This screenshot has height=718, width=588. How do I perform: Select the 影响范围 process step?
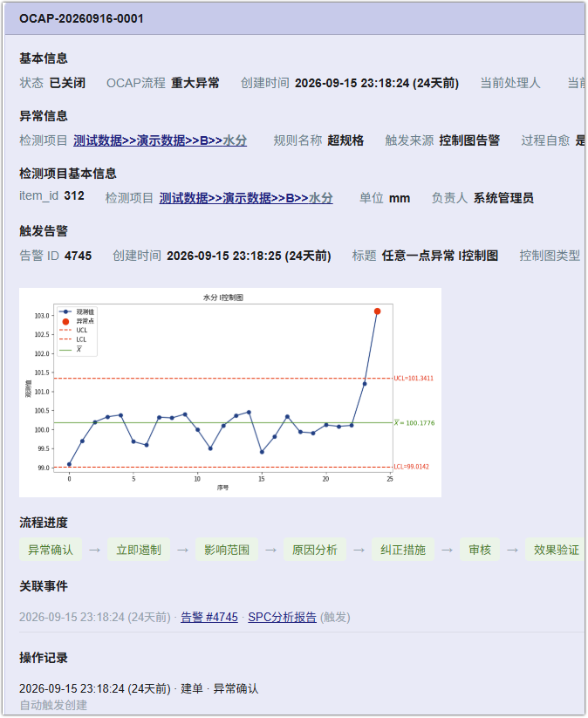[x=227, y=550]
